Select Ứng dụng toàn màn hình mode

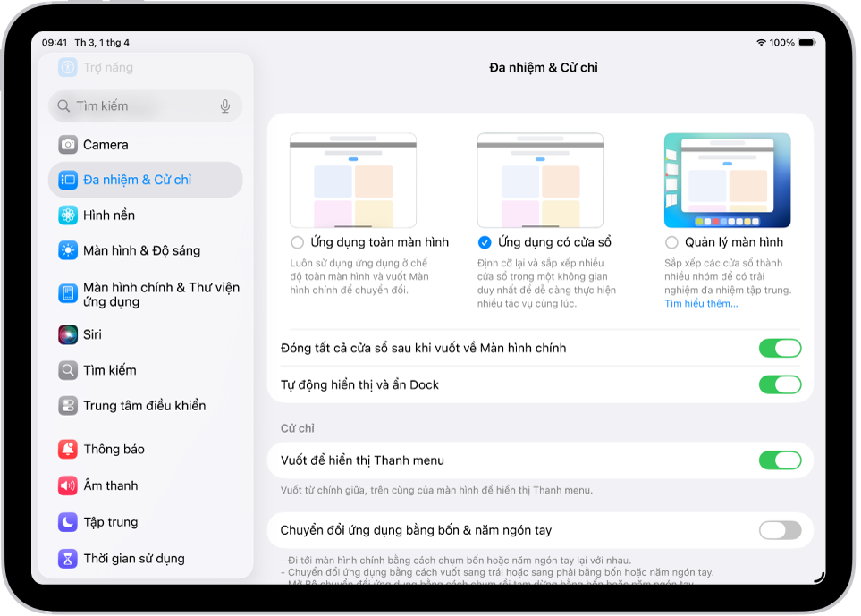296,241
